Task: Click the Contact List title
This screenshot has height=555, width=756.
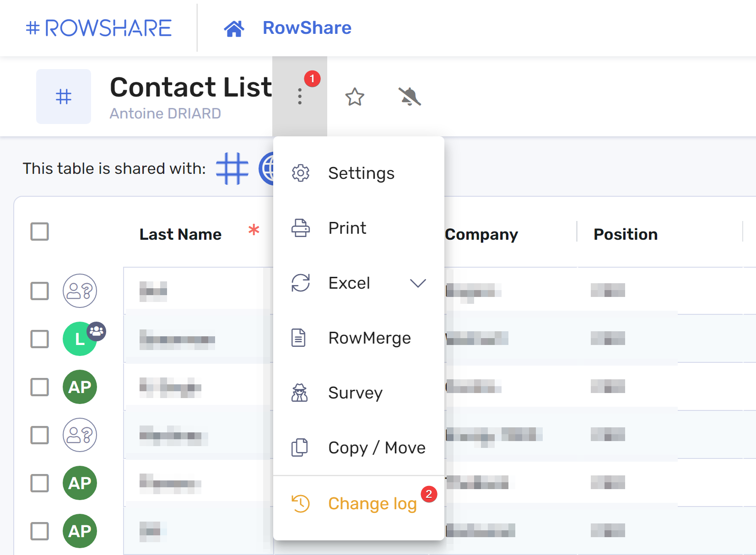Action: 191,87
